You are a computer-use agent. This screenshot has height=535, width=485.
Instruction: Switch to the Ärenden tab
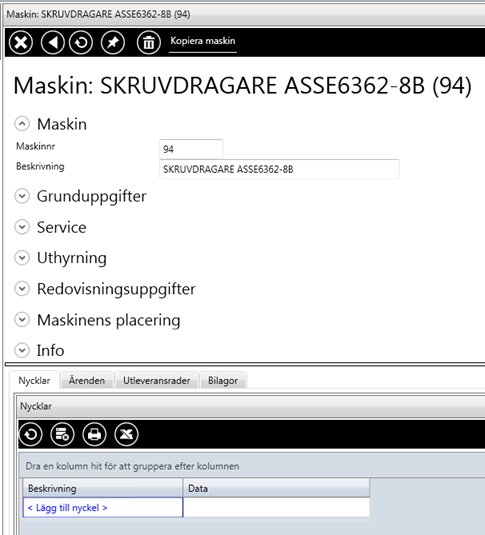(87, 380)
